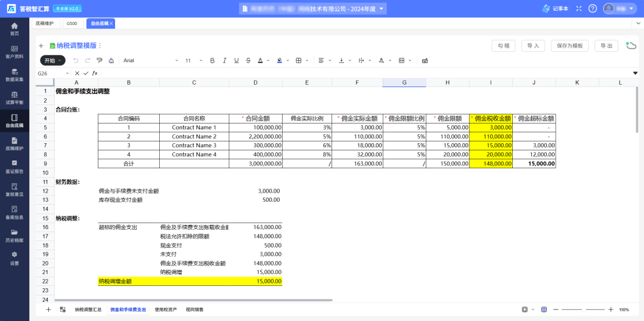The height and width of the screenshot is (321, 644).
Task: Switch to the G500 tab
Action: click(x=72, y=23)
